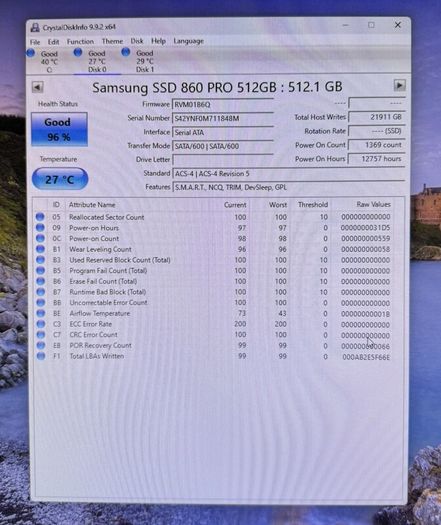The height and width of the screenshot is (525, 441).
Task: Click raw value 0000000031D5
Action: [x=365, y=228]
